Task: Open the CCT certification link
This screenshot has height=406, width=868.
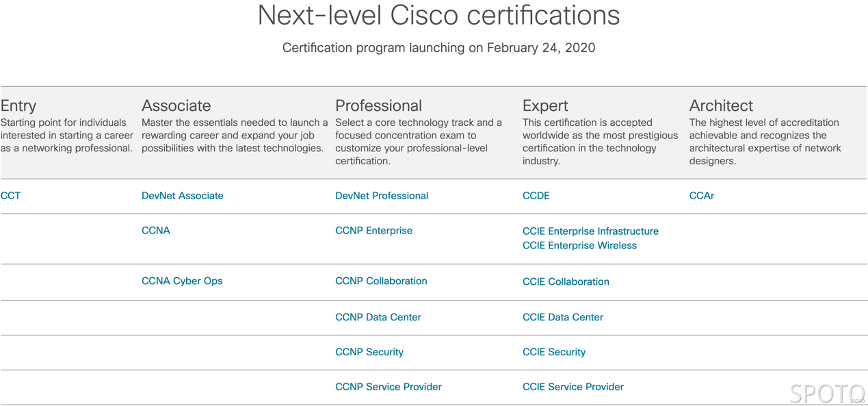Action: 11,196
